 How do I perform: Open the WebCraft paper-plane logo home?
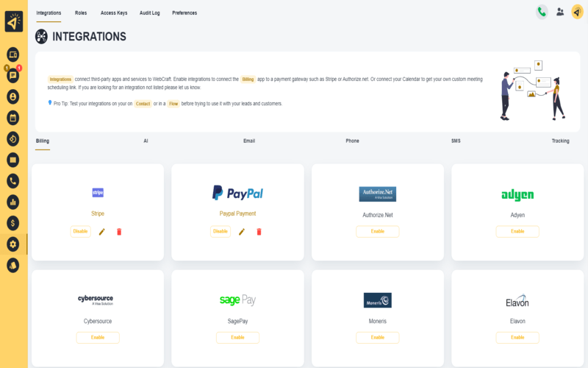[13, 21]
